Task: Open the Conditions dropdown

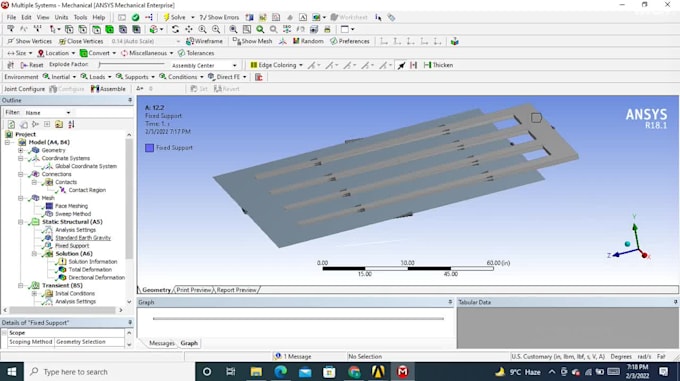Action: 181,77
